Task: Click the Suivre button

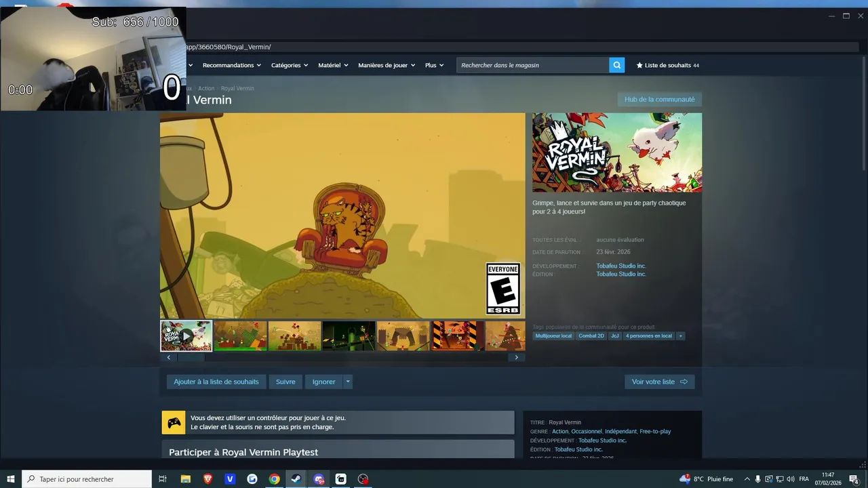Action: point(285,382)
